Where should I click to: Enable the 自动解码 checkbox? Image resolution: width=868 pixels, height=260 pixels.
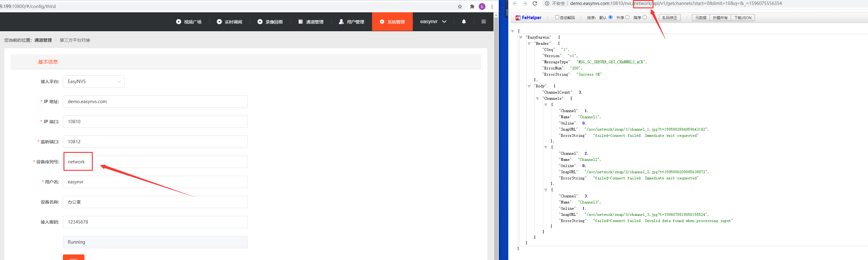pyautogui.click(x=557, y=17)
